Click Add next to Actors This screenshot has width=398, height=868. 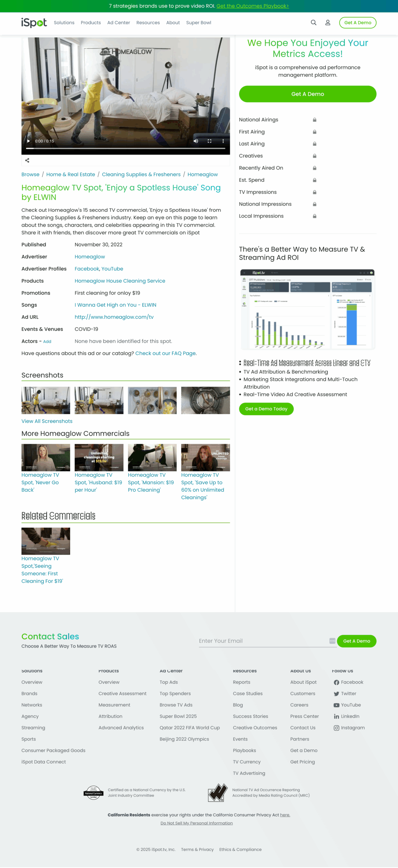47,341
